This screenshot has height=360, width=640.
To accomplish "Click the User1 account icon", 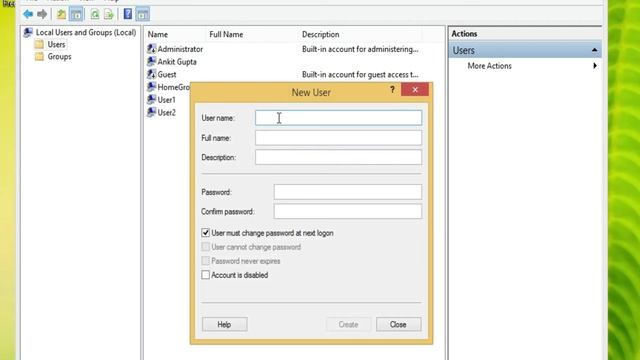I will click(x=151, y=100).
